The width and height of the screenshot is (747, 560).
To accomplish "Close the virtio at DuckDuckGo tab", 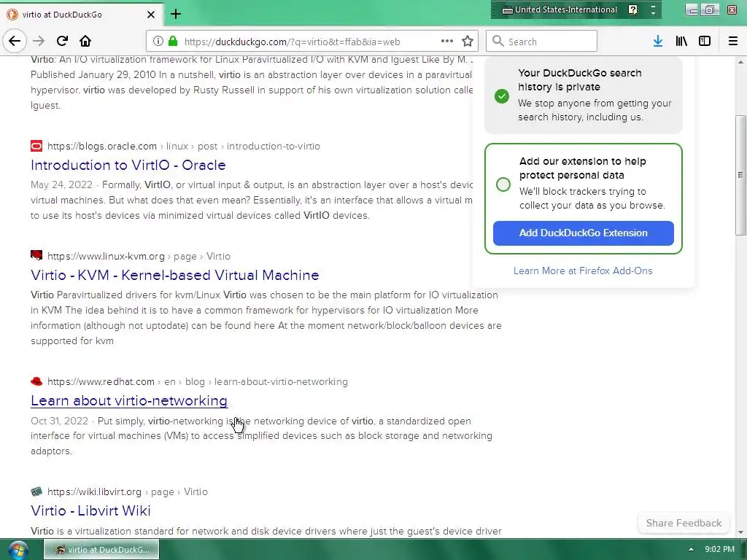I will [151, 15].
